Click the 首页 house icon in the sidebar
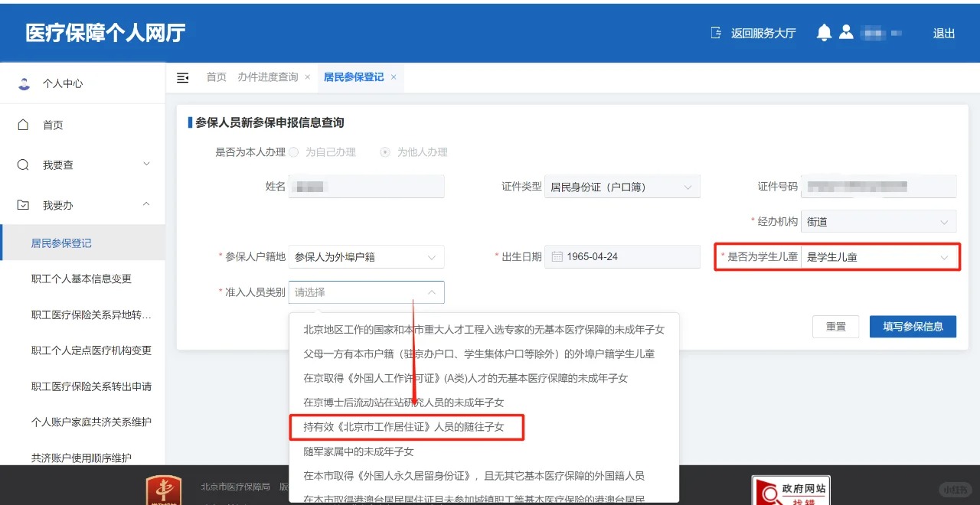 point(23,125)
